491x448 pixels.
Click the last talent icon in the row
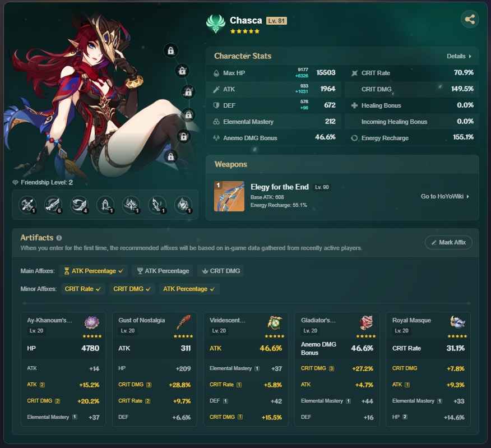tap(183, 205)
